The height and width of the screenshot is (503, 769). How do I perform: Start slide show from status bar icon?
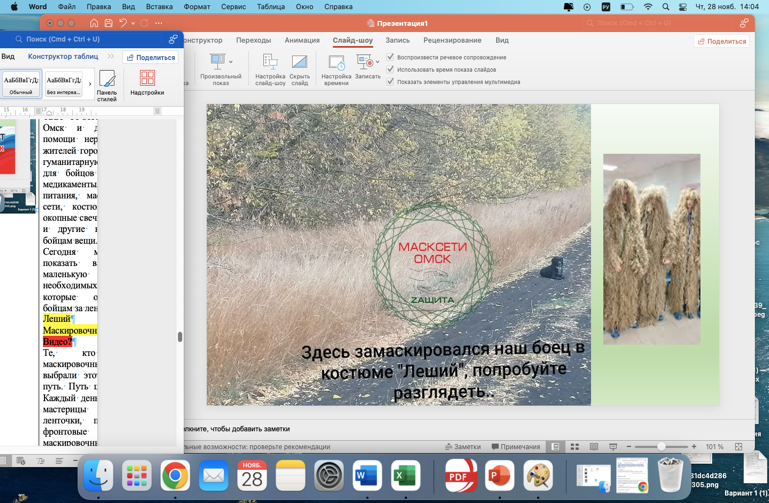pos(613,447)
